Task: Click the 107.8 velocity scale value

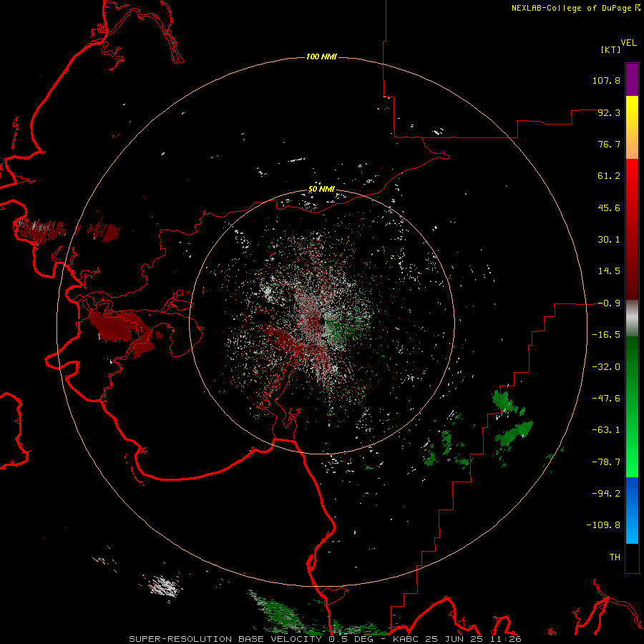Action: point(606,80)
